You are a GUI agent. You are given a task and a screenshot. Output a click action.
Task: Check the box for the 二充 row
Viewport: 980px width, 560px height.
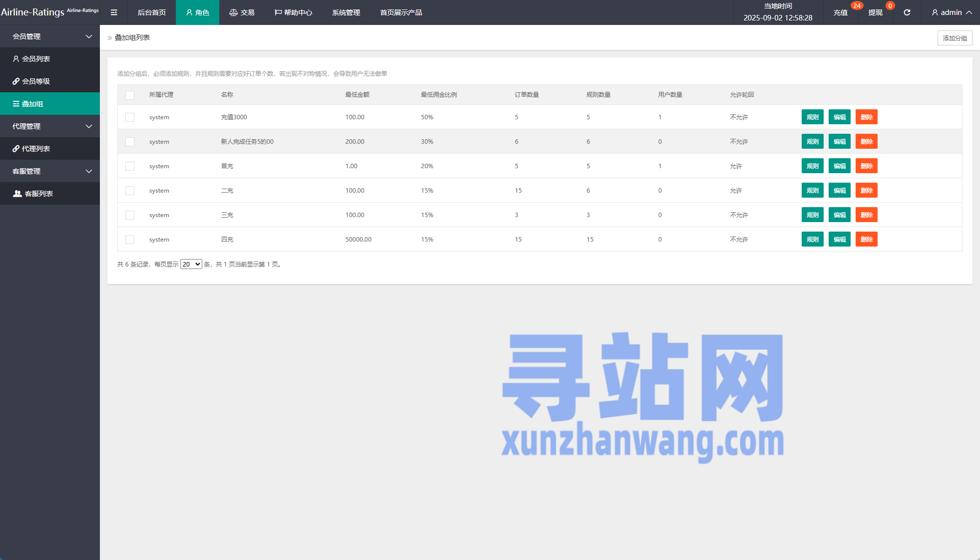pyautogui.click(x=130, y=191)
